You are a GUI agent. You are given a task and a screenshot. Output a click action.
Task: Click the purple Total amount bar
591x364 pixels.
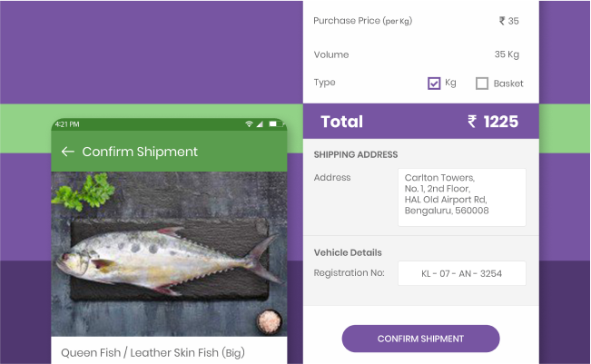[421, 122]
